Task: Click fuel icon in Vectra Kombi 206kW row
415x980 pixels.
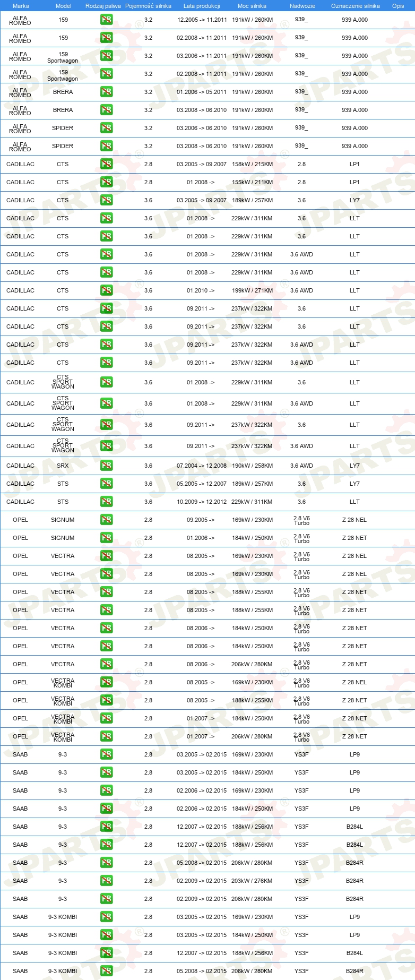Action: pos(106,736)
